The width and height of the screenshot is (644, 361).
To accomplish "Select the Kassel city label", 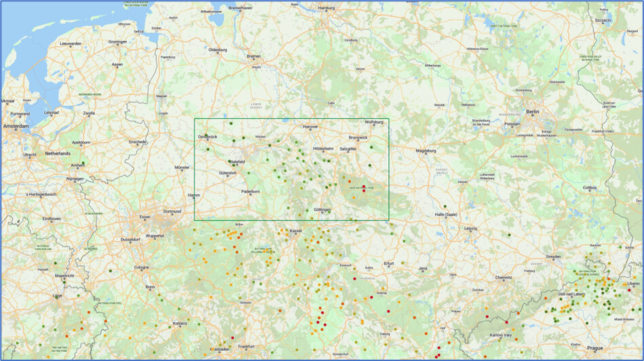I will click(x=295, y=231).
